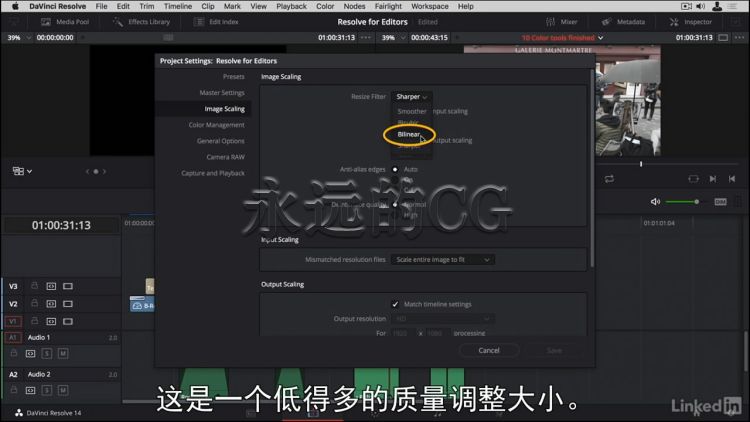Lock track V2

pyautogui.click(x=34, y=303)
